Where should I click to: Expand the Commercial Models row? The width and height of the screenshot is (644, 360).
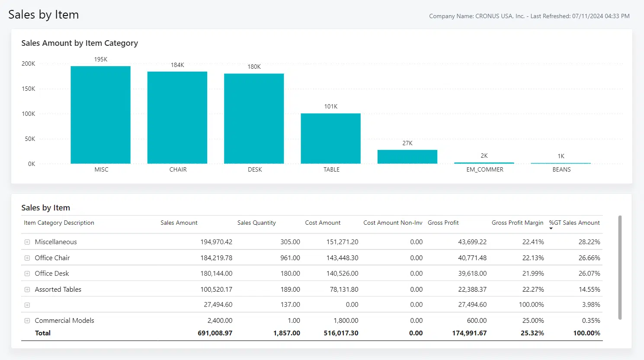27,321
